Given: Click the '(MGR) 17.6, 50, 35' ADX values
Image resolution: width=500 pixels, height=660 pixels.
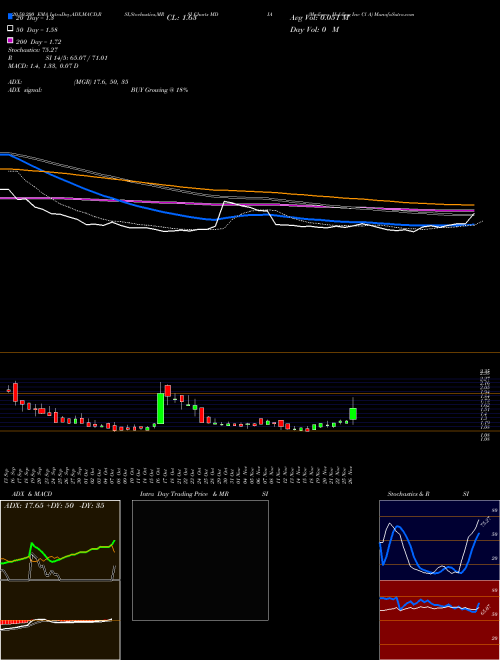Looking at the screenshot, I should pyautogui.click(x=101, y=82).
